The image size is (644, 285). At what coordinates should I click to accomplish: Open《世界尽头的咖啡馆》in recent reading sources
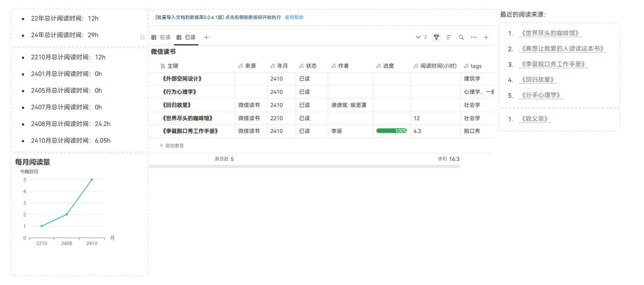[550, 33]
